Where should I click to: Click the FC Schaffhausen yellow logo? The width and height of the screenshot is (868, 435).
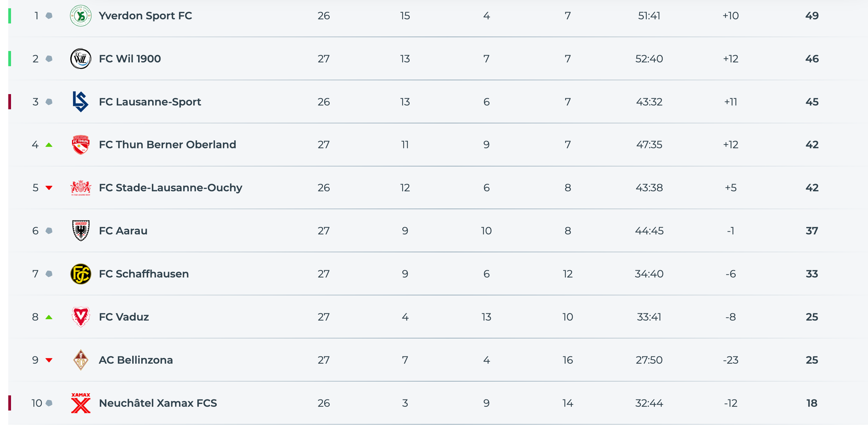click(81, 274)
